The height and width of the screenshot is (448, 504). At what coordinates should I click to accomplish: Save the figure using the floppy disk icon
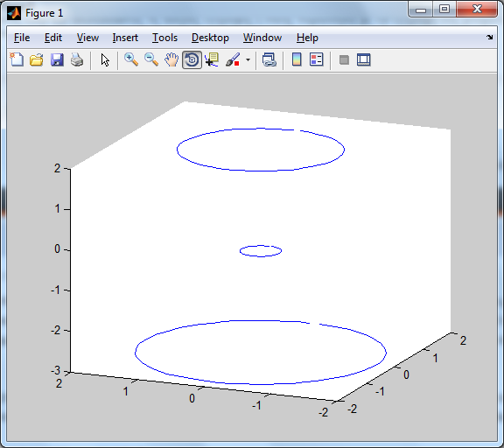(x=57, y=59)
